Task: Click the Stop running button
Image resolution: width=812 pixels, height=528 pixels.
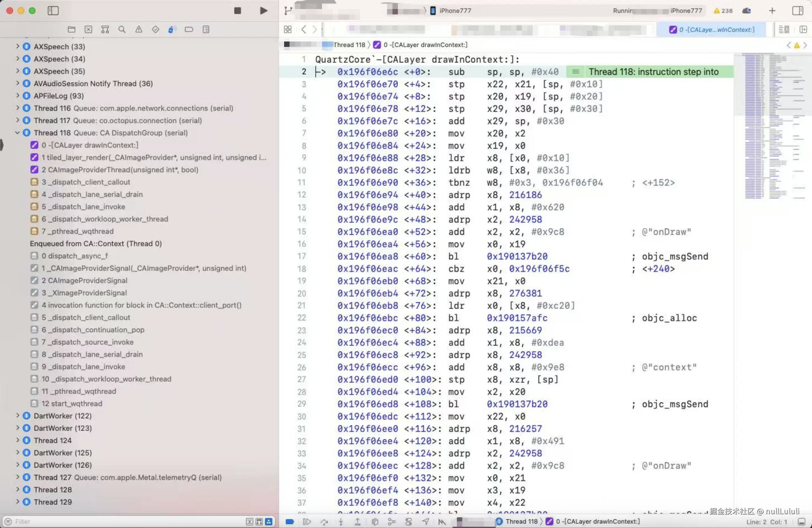Action: coord(237,11)
